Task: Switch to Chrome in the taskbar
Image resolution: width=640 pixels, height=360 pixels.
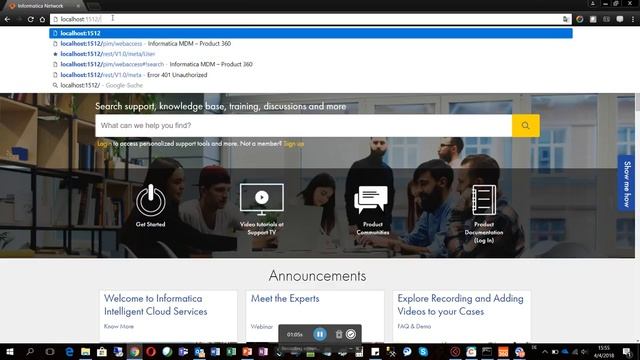Action: coord(134,351)
